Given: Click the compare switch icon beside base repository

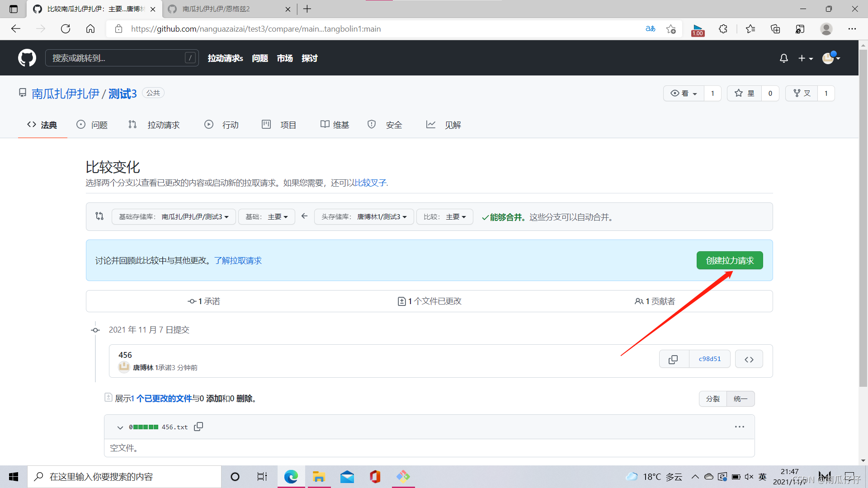Looking at the screenshot, I should [99, 216].
